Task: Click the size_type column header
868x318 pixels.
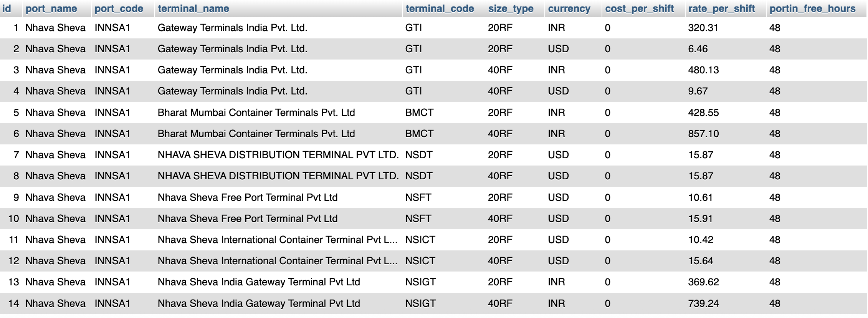Action: pyautogui.click(x=511, y=8)
